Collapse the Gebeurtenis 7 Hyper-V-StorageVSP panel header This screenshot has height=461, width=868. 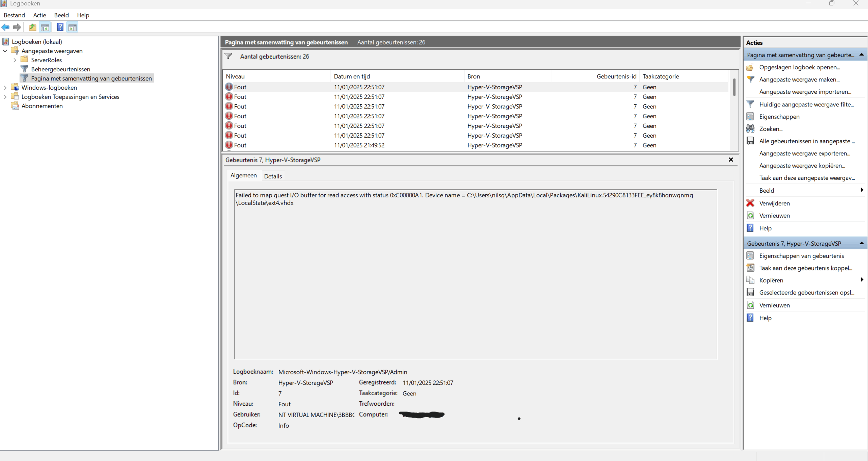862,243
